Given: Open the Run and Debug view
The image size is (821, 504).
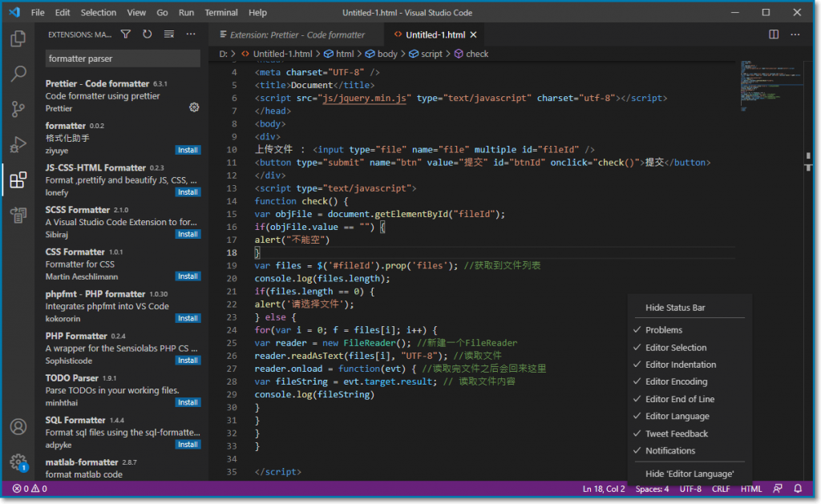Looking at the screenshot, I should pos(18,145).
